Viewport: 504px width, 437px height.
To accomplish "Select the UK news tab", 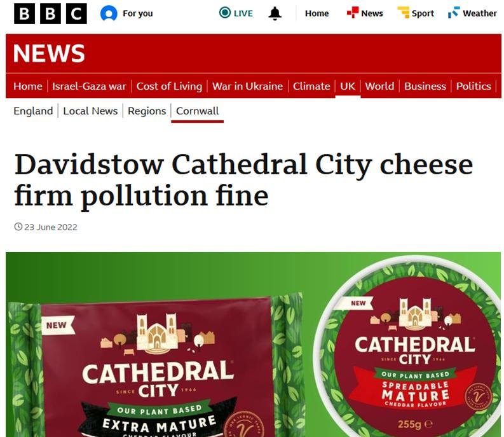I will (x=348, y=87).
